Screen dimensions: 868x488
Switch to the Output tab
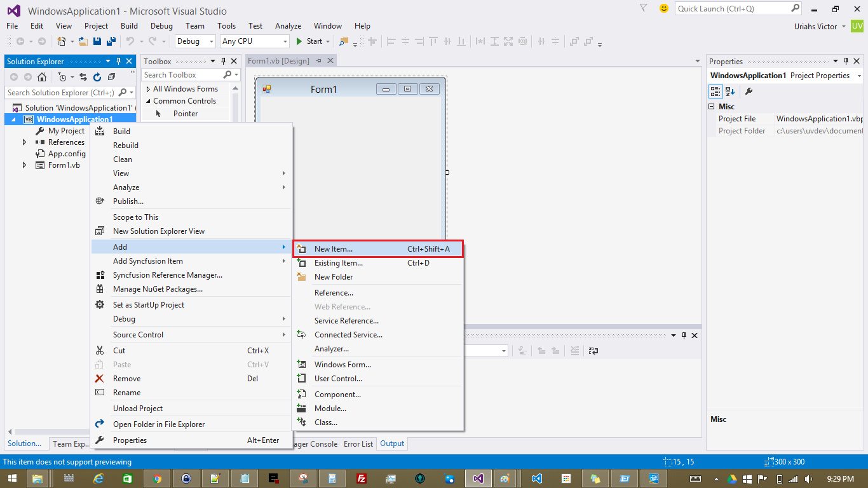392,444
